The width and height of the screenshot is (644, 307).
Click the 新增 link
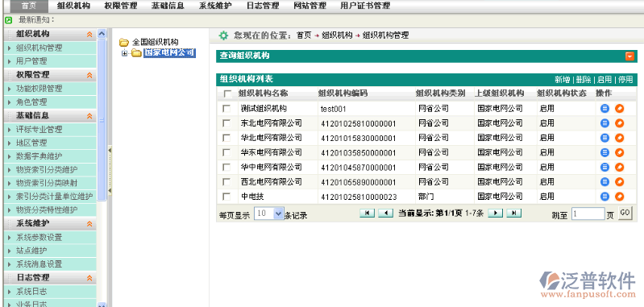(563, 79)
